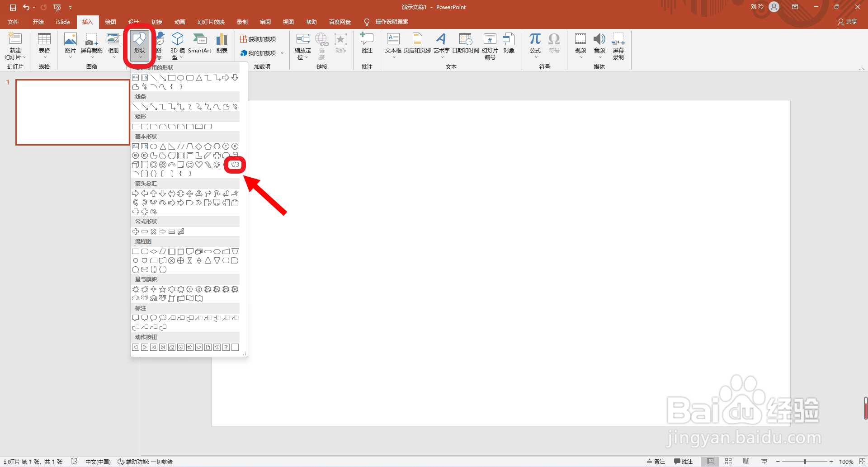The width and height of the screenshot is (868, 467).
Task: Insert a chart (图表)
Action: tap(222, 43)
